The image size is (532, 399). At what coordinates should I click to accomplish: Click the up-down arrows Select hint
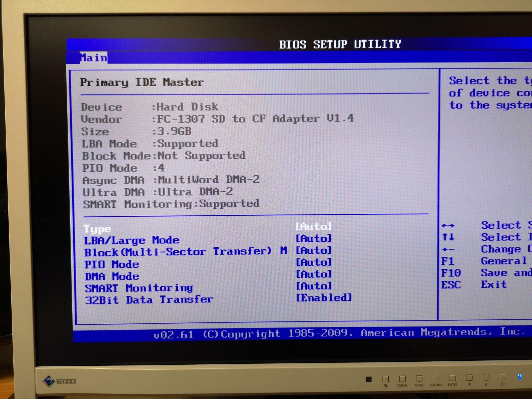[486, 237]
